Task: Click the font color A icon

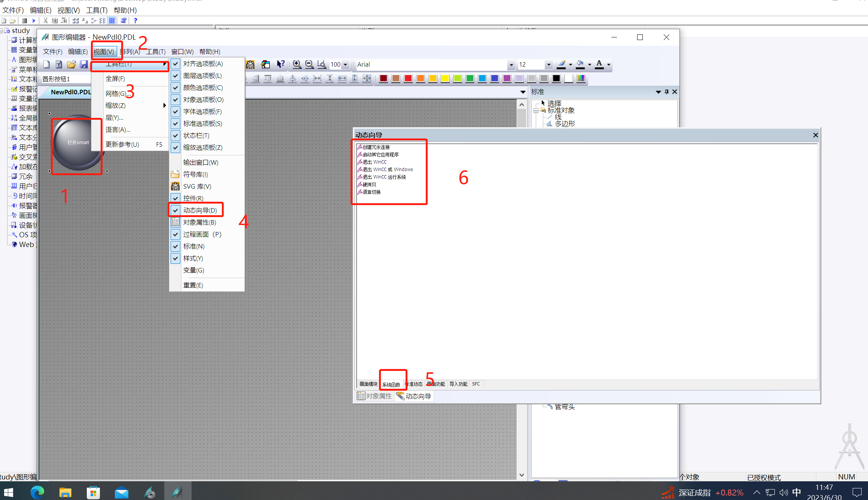Action: 599,64
